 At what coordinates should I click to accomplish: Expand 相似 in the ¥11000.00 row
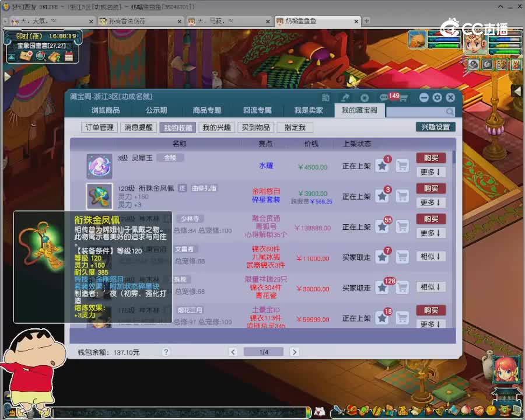tap(431, 257)
